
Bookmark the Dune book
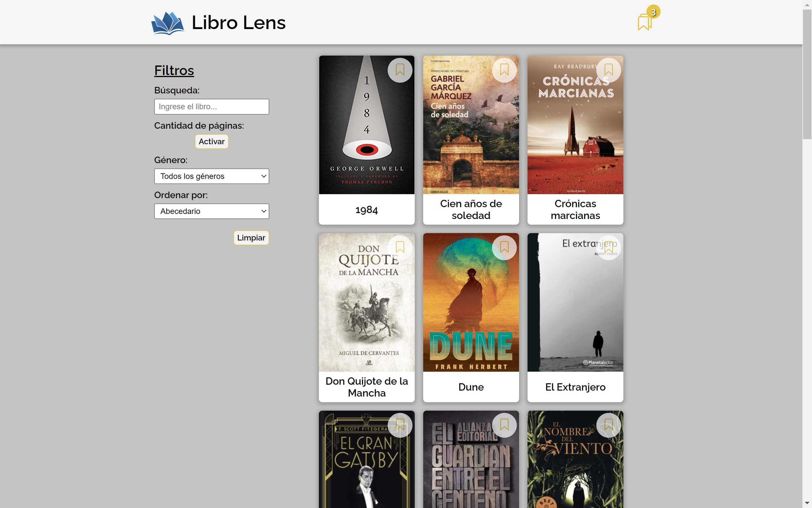(504, 248)
